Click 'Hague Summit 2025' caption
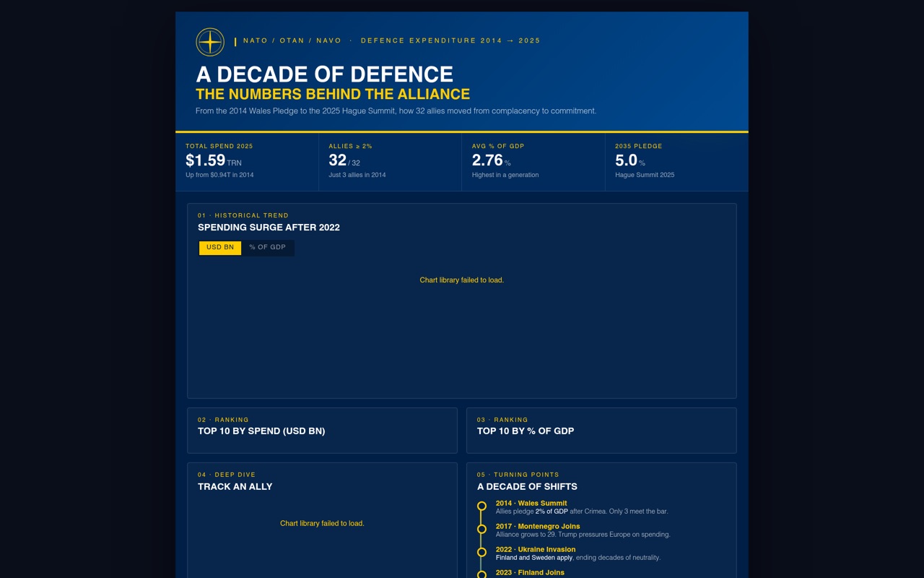 (x=645, y=175)
